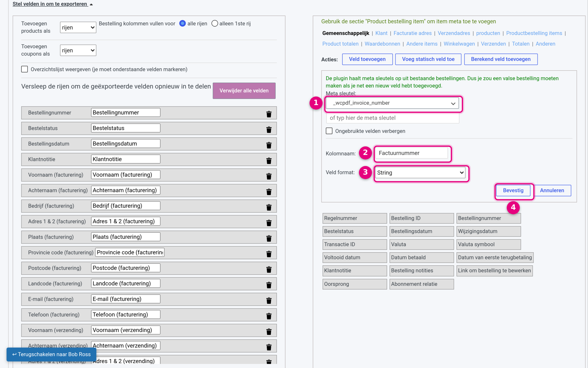The image size is (588, 368).
Task: Remove the Provincie code (facturering) row
Action: 269,254
